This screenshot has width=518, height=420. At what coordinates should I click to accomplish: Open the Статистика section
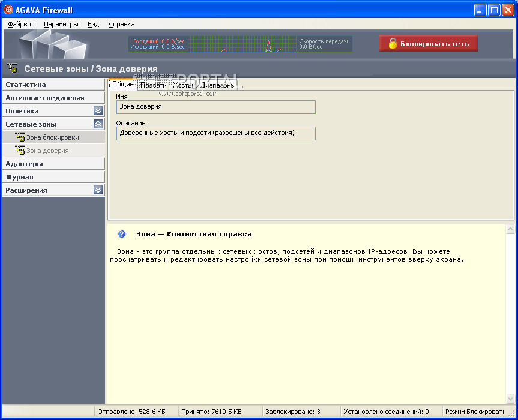pos(53,85)
